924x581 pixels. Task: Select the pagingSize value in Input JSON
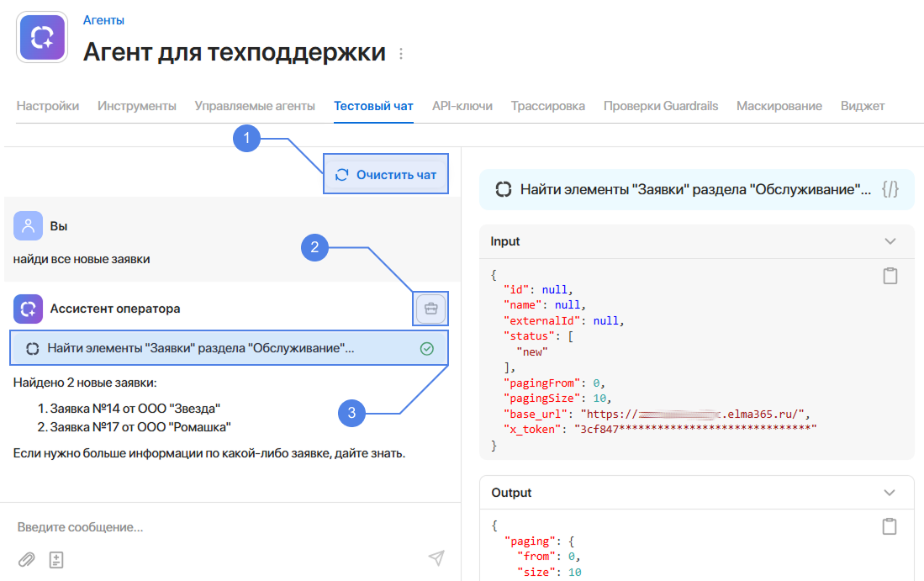pyautogui.click(x=600, y=399)
